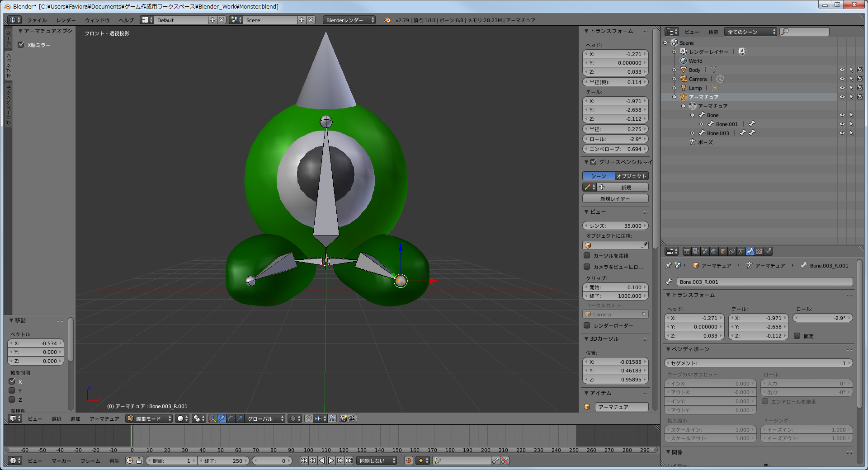This screenshot has width=868, height=470.
Task: Open the Bone properties tab
Action: pos(750,251)
